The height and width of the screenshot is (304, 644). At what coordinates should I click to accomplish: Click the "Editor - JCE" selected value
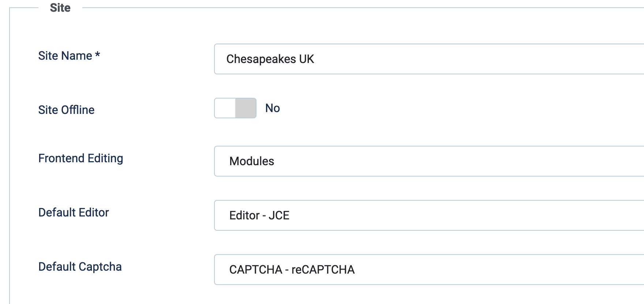[259, 215]
